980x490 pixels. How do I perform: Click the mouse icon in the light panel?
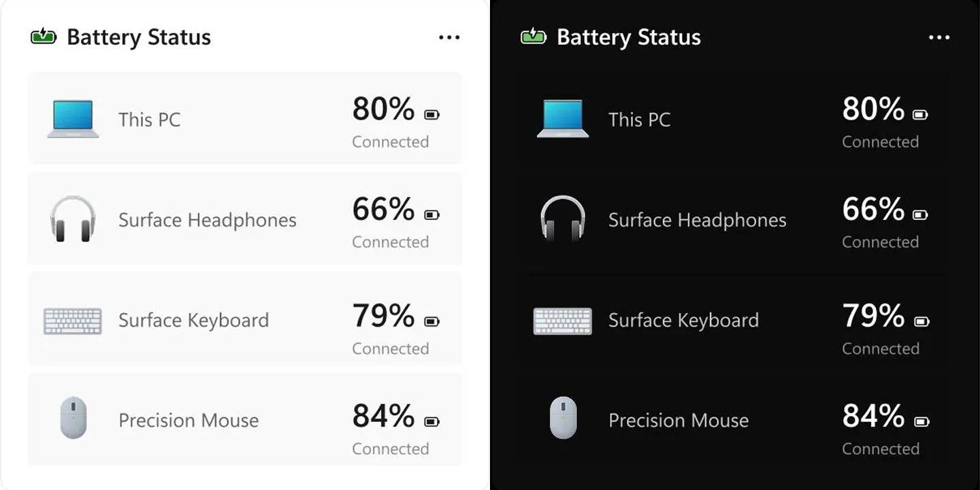pyautogui.click(x=73, y=417)
